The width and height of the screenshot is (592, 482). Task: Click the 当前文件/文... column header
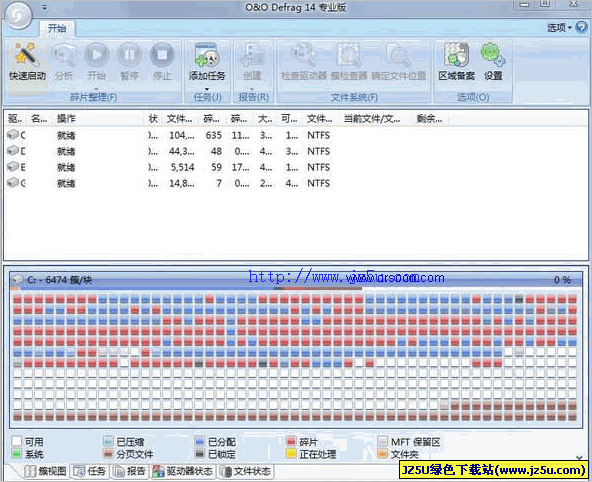click(372, 119)
